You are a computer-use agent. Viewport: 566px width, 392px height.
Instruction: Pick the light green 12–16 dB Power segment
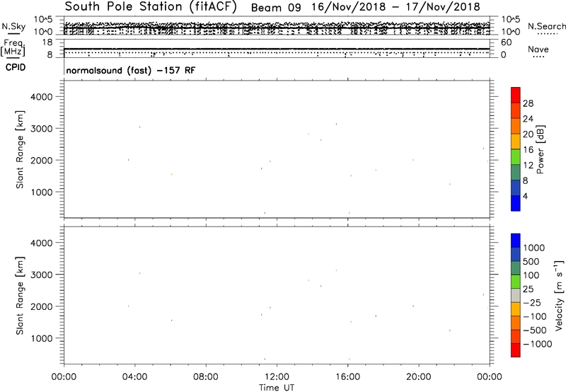tap(516, 157)
